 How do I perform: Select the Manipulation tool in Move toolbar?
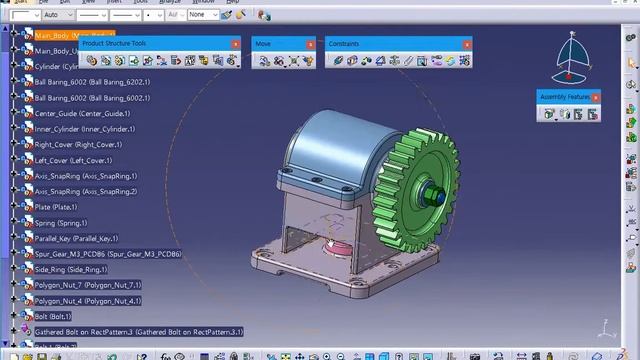pyautogui.click(x=264, y=61)
